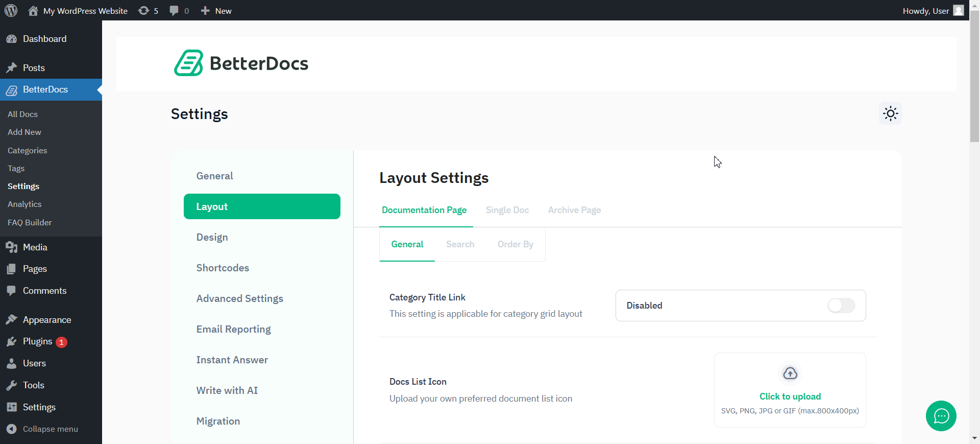Switch to the Documentation Page tab
This screenshot has height=444, width=980.
pyautogui.click(x=424, y=210)
